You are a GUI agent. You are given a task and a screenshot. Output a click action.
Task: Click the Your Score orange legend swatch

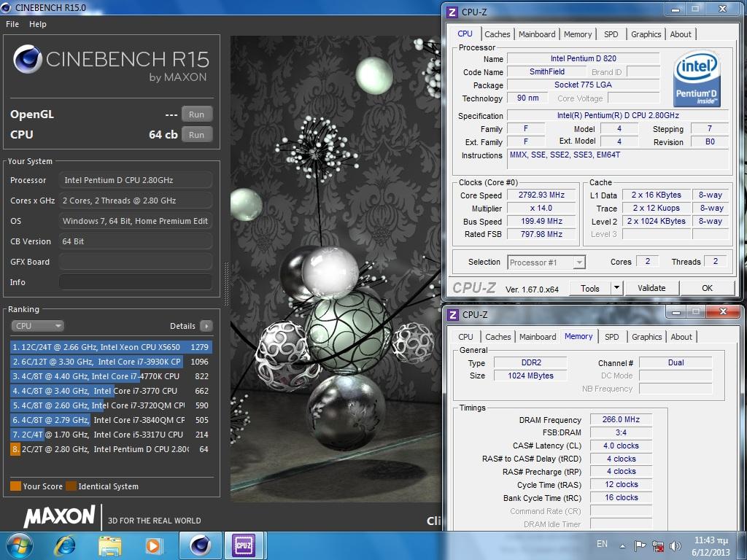(16, 486)
